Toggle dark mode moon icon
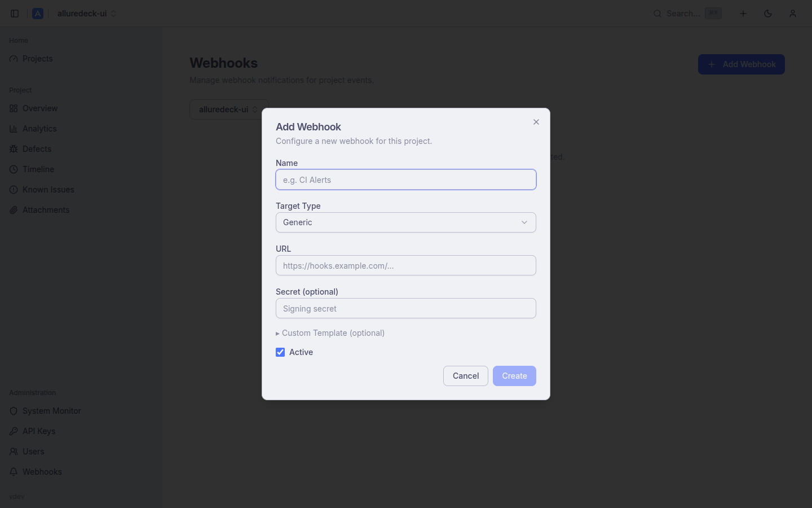This screenshot has width=812, height=508. (768, 14)
